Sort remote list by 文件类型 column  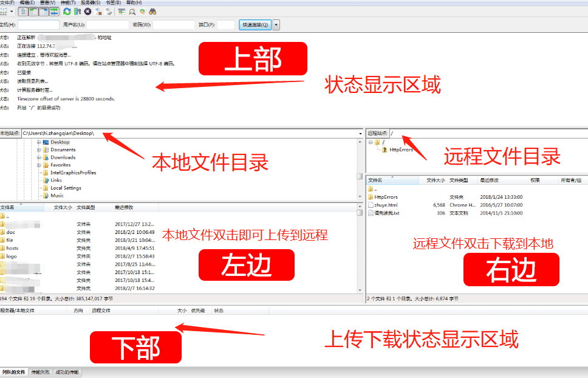463,180
